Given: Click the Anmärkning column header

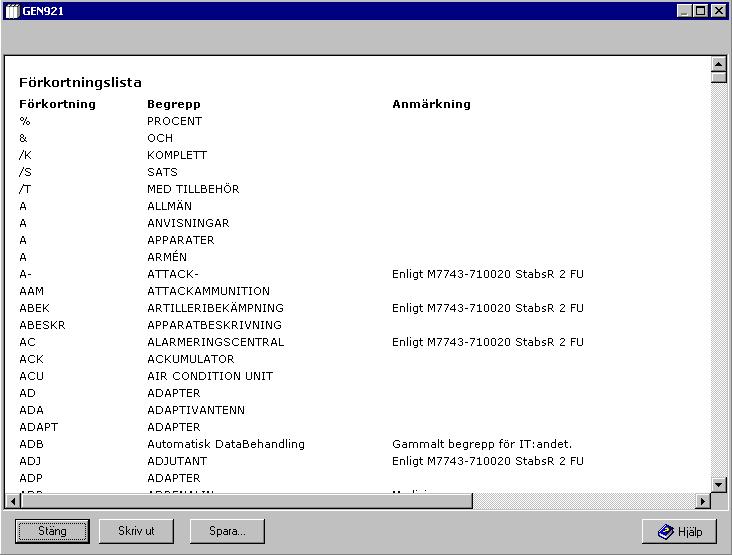Looking at the screenshot, I should [431, 104].
